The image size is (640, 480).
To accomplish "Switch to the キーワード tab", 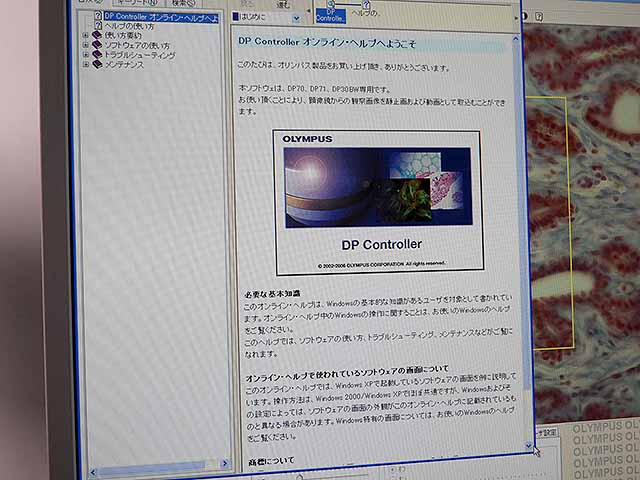I will [x=137, y=3].
